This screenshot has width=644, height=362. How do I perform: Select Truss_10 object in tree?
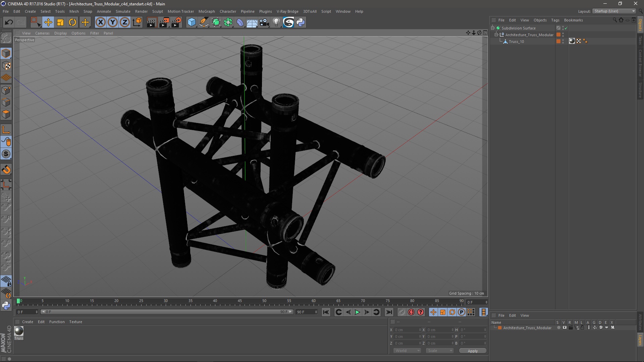pos(516,42)
